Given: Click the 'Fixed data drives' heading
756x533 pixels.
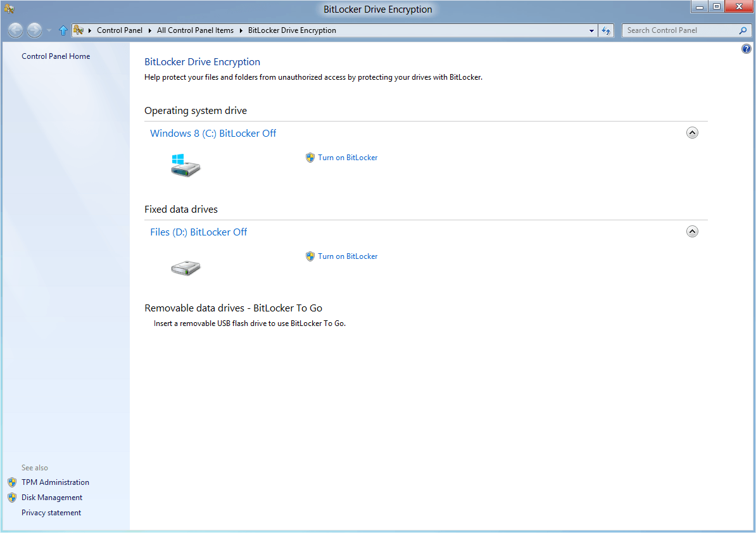Looking at the screenshot, I should pyautogui.click(x=181, y=210).
